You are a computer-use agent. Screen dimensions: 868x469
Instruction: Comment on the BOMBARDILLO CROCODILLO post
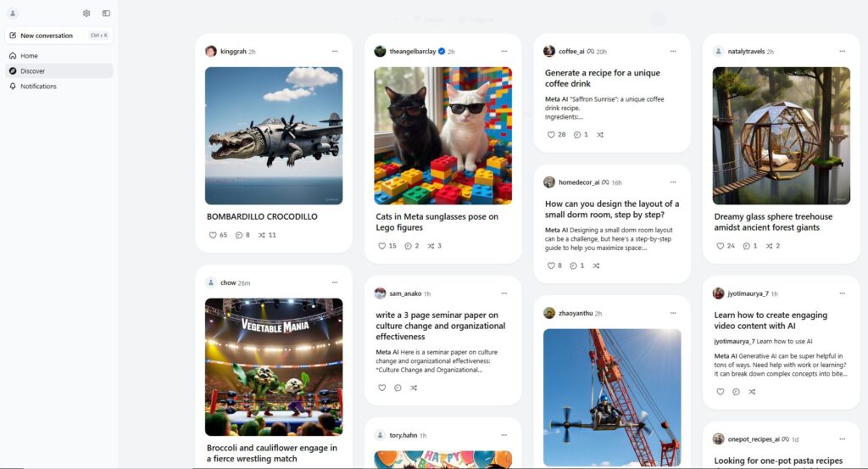tap(239, 235)
